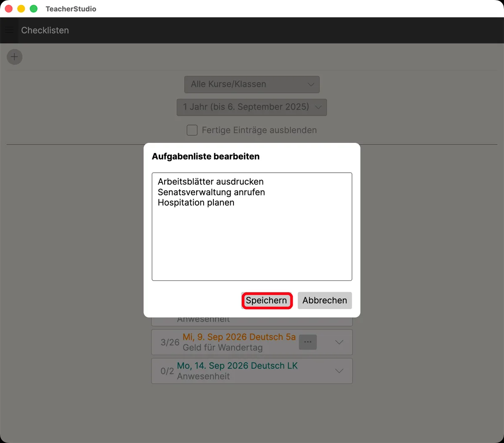Open the hamburger menu icon

(x=9, y=30)
